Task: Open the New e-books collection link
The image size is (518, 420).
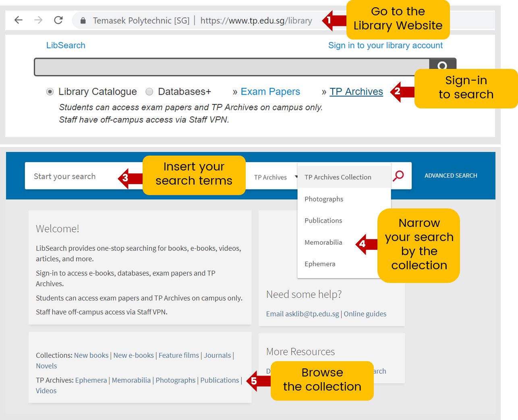Action: 133,356
